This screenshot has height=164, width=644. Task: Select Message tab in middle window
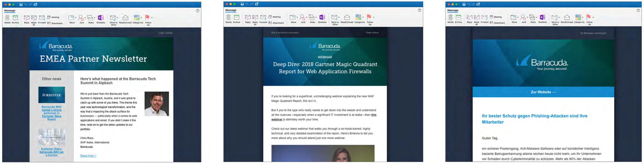[231, 10]
